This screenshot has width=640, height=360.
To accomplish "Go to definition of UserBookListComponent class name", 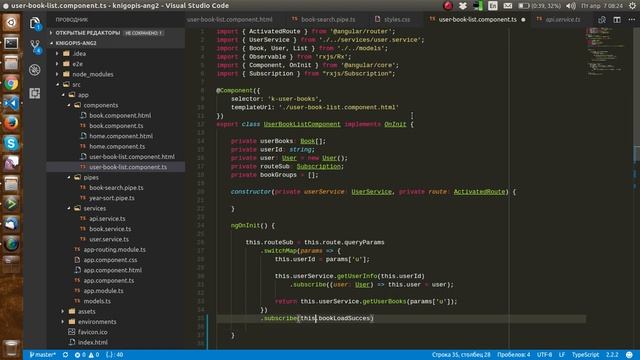I will (x=302, y=124).
